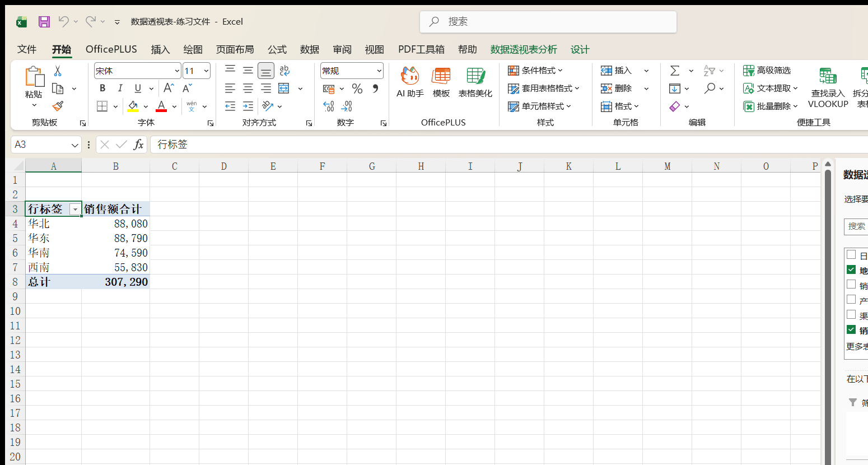Click the red font color swatch
The height and width of the screenshot is (465, 868).
(161, 106)
